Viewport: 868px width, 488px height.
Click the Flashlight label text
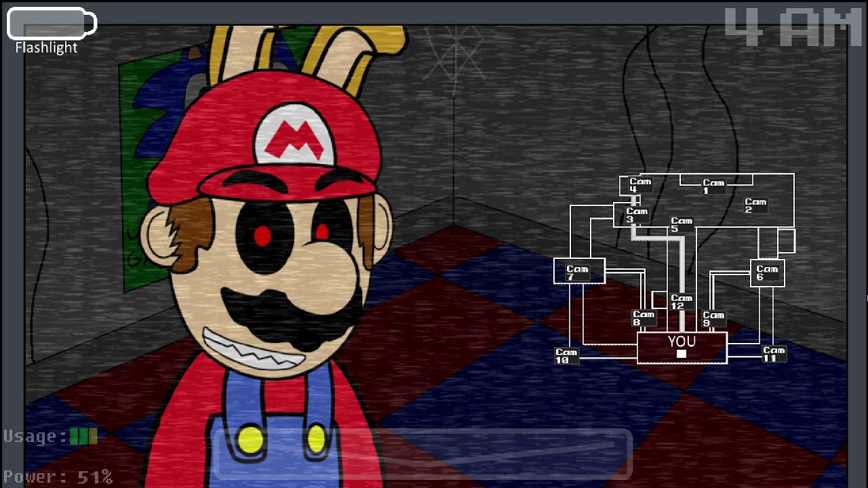coord(46,48)
